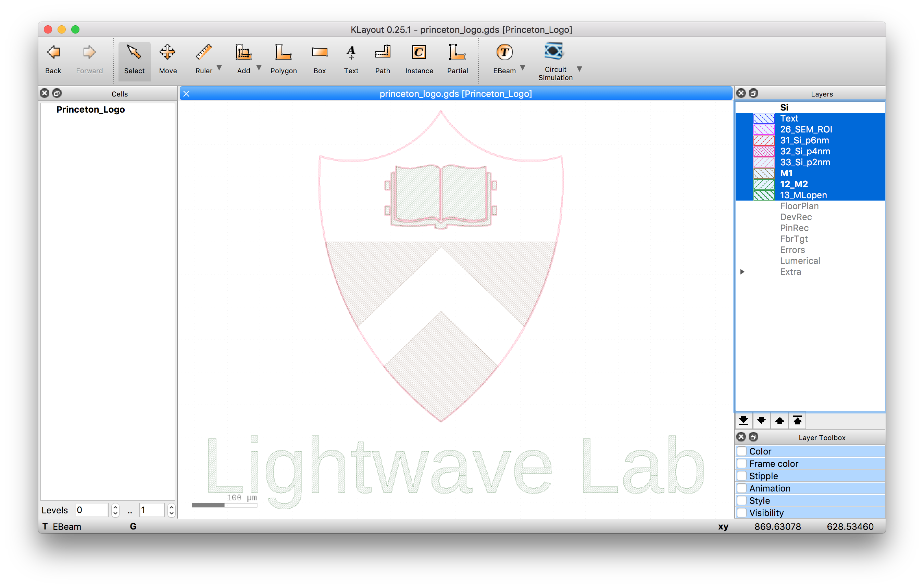Close the Layers panel
The height and width of the screenshot is (588, 924).
click(741, 93)
